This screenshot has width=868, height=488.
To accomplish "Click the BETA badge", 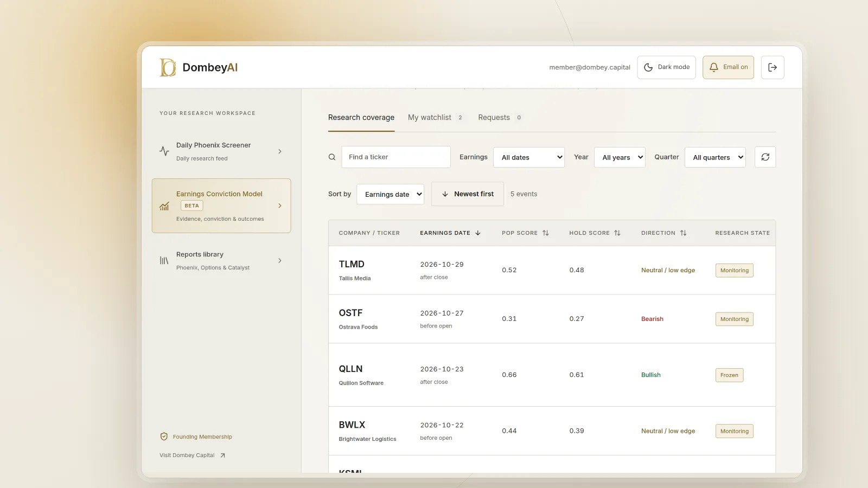I will [x=192, y=206].
